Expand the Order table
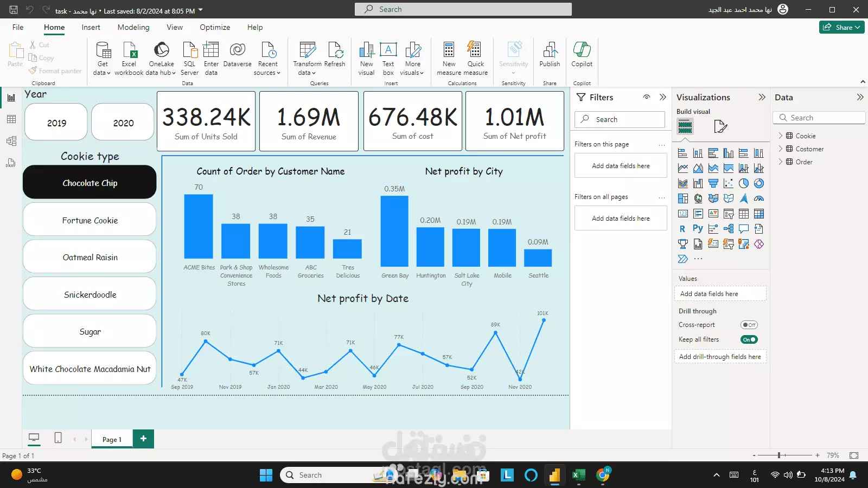This screenshot has height=488, width=868. 781,162
